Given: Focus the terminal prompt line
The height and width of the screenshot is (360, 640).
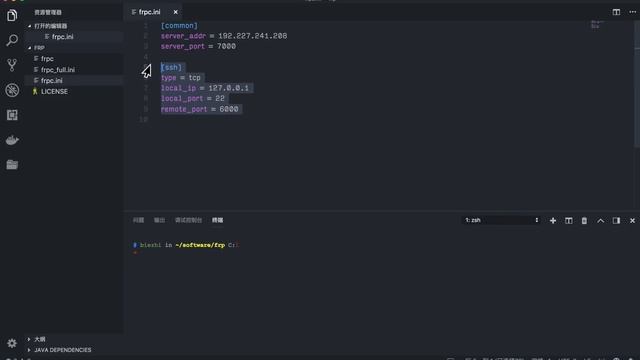Looking at the screenshot, I should point(185,245).
